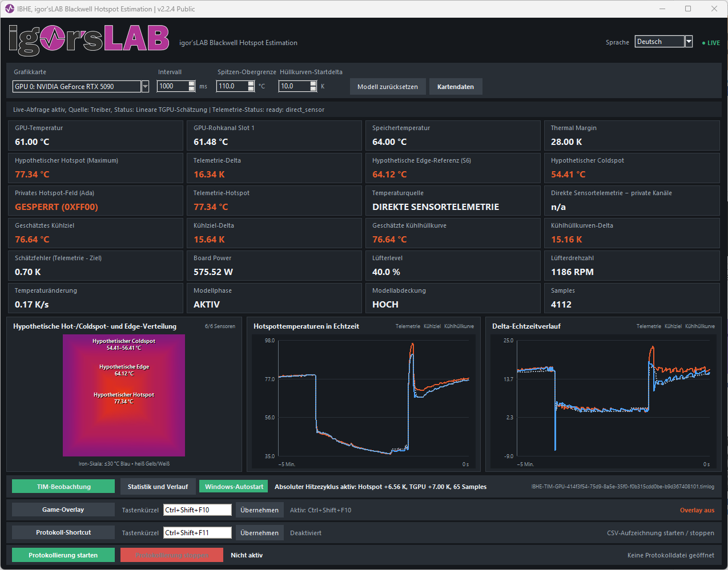Open Statistik und Verlauf
728x570 pixels.
click(158, 487)
